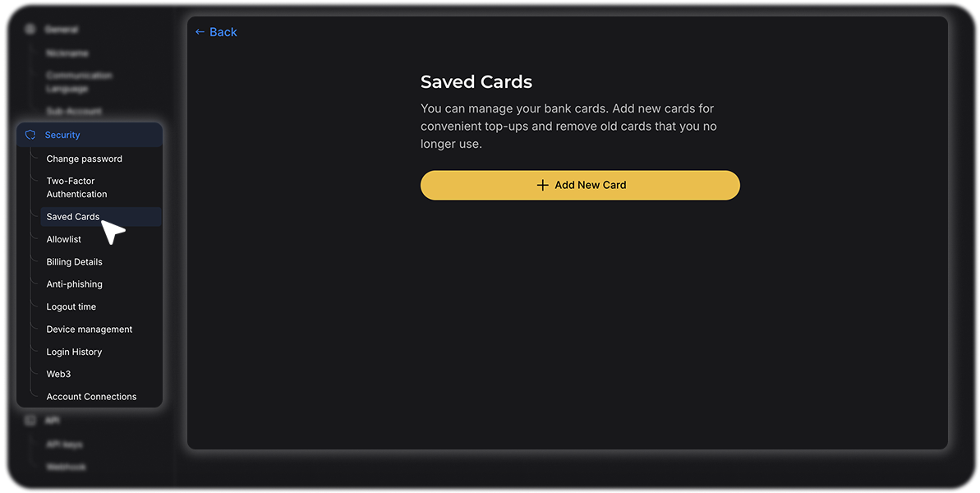The width and height of the screenshot is (980, 493).
Task: Go to Two-Factor Authentication
Action: coord(76,187)
